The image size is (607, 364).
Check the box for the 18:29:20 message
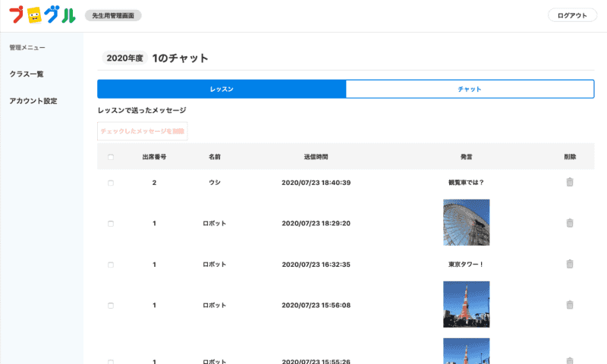coord(111,224)
